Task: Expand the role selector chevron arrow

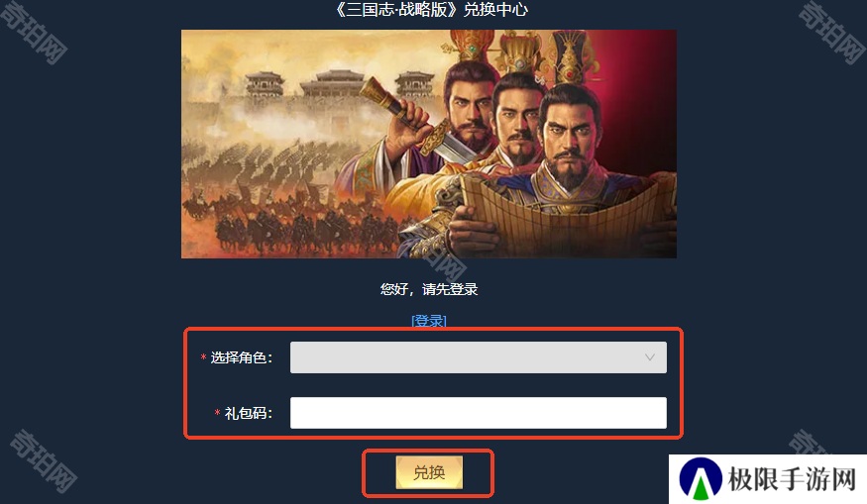Action: 650,357
